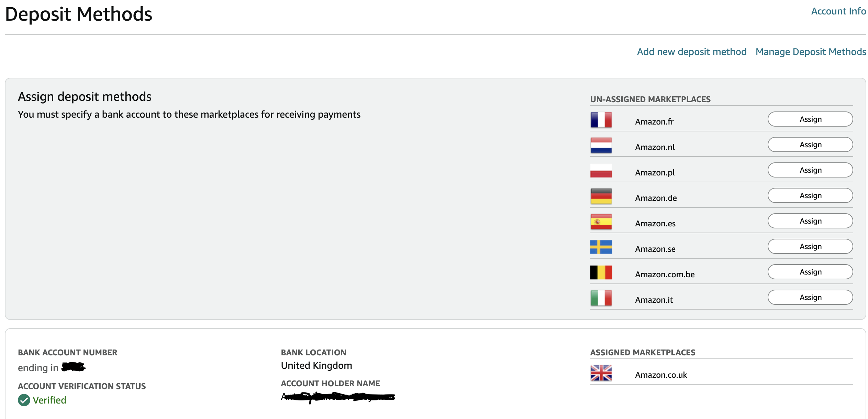Open Add new deposit method link
This screenshot has height=419, width=868.
691,52
